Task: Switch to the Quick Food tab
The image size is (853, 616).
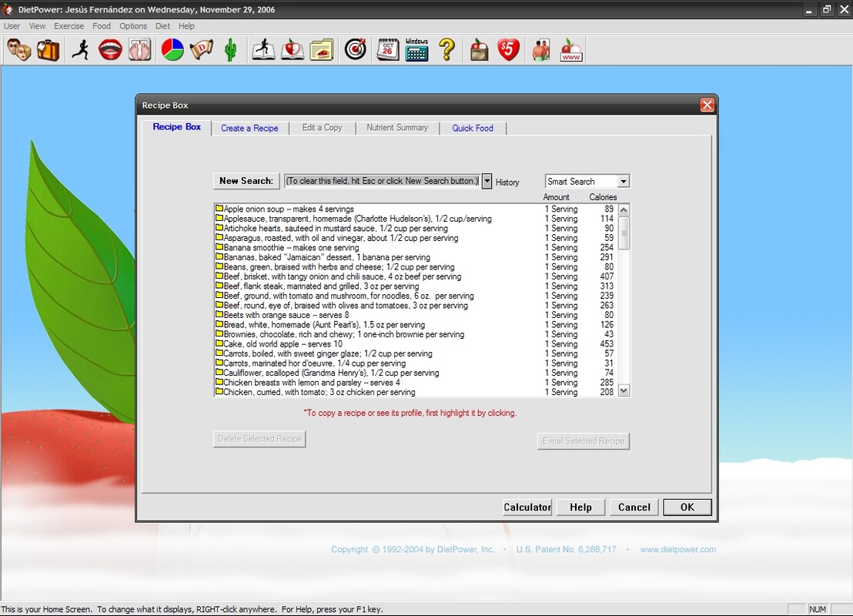Action: point(473,128)
